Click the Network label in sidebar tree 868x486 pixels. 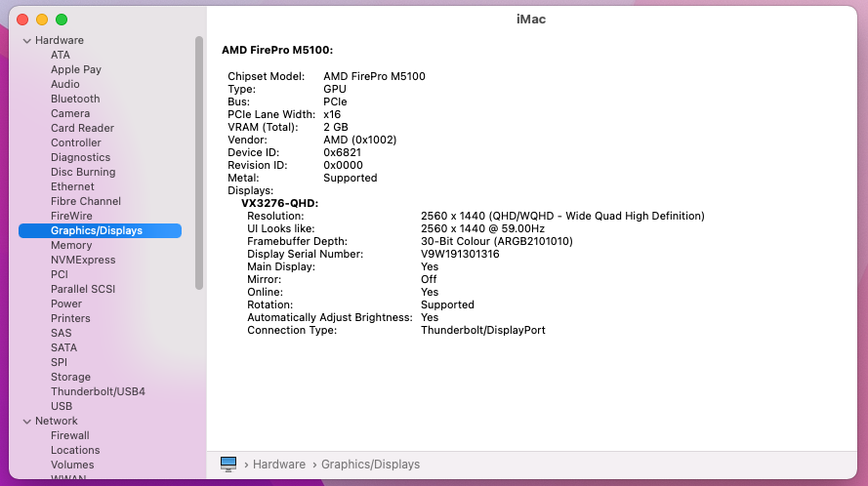[57, 422]
